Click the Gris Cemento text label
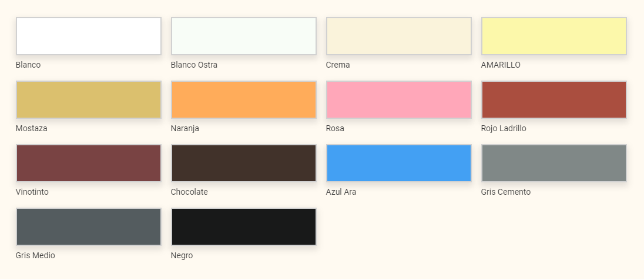The width and height of the screenshot is (644, 280). [x=505, y=192]
